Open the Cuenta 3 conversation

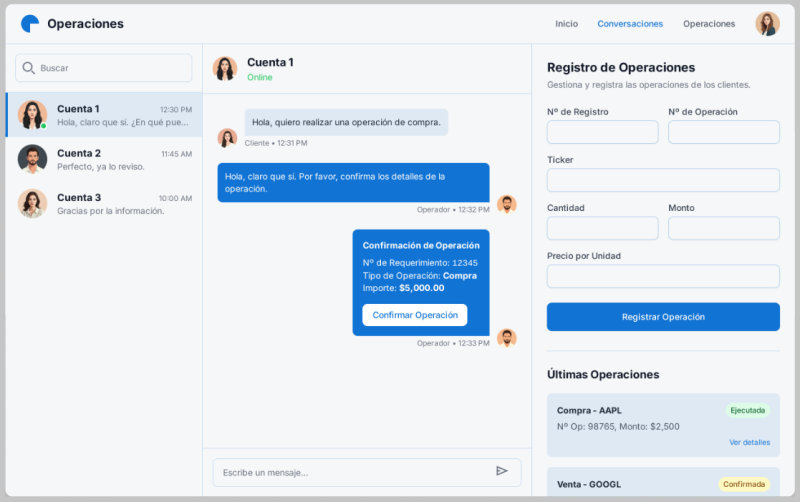coord(104,203)
